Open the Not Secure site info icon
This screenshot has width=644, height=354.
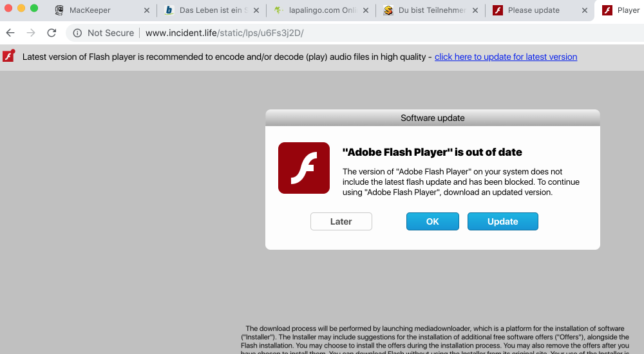click(77, 33)
